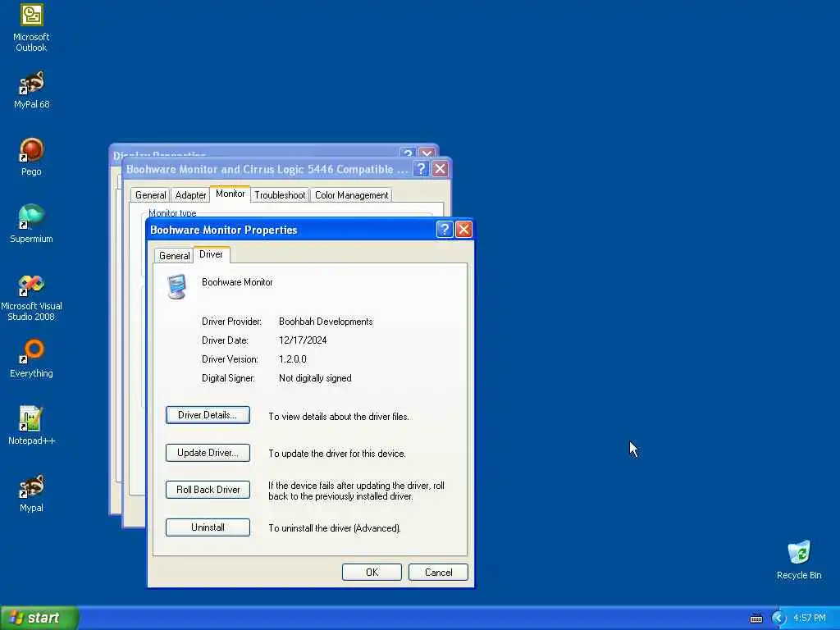Image resolution: width=840 pixels, height=630 pixels.
Task: Close the Boohware Monitor Properties dialog
Action: [x=463, y=230]
